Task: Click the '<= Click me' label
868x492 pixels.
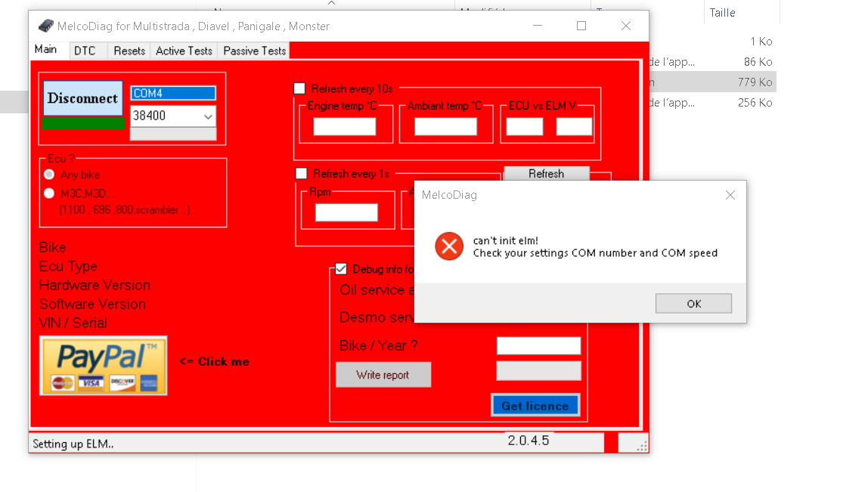Action: (x=214, y=362)
